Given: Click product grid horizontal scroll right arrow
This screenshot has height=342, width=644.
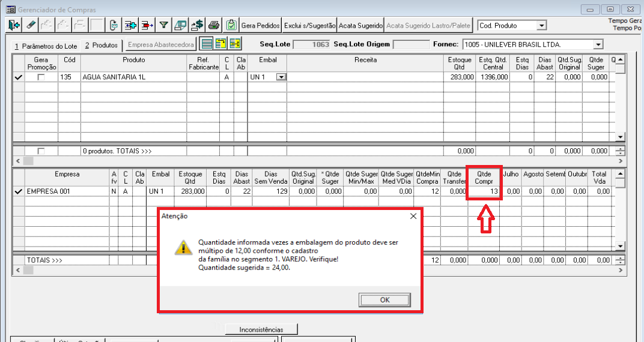Looking at the screenshot, I should 620,161.
